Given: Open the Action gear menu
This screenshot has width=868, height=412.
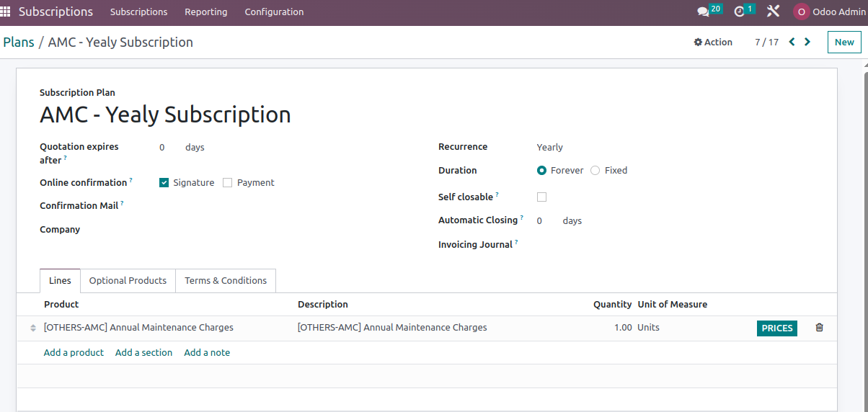Looking at the screenshot, I should (x=713, y=42).
